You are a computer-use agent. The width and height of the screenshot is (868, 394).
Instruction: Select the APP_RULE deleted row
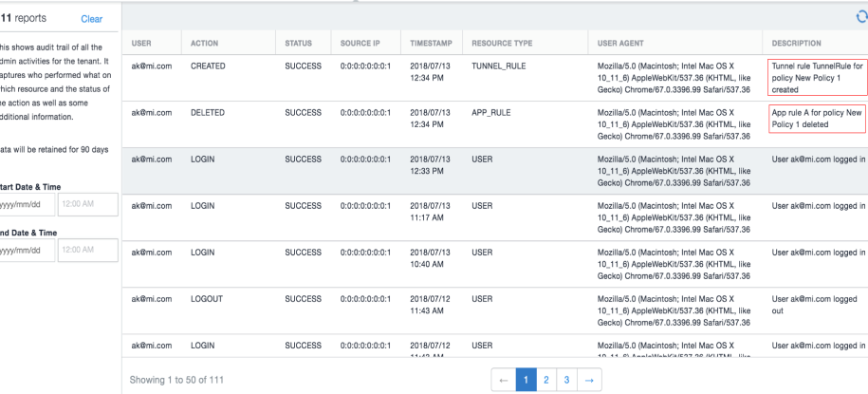pos(495,124)
